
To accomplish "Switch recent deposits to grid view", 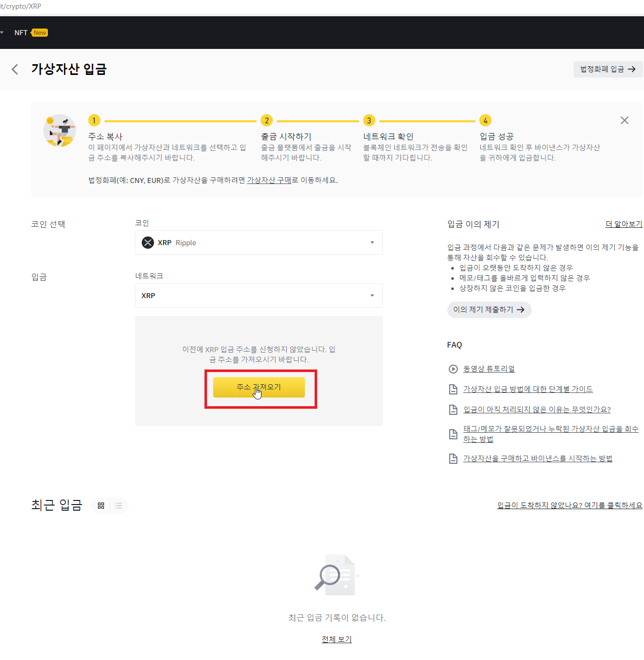I will (101, 506).
